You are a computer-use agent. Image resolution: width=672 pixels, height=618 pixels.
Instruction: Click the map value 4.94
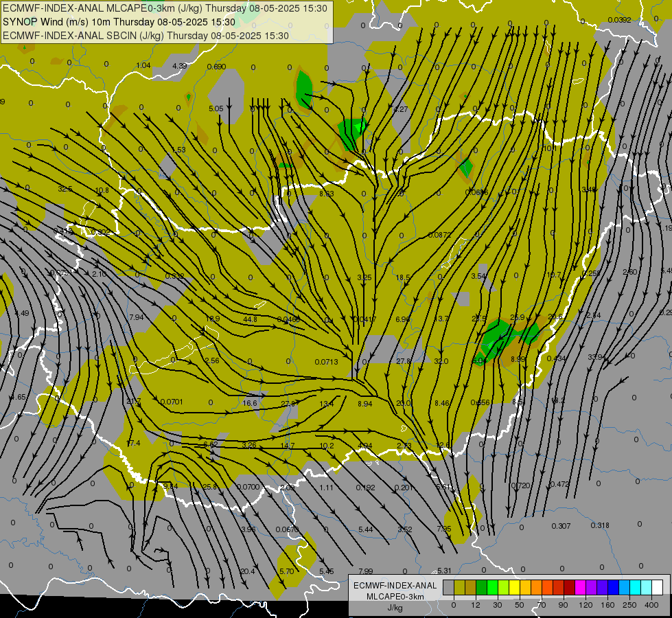[365, 446]
